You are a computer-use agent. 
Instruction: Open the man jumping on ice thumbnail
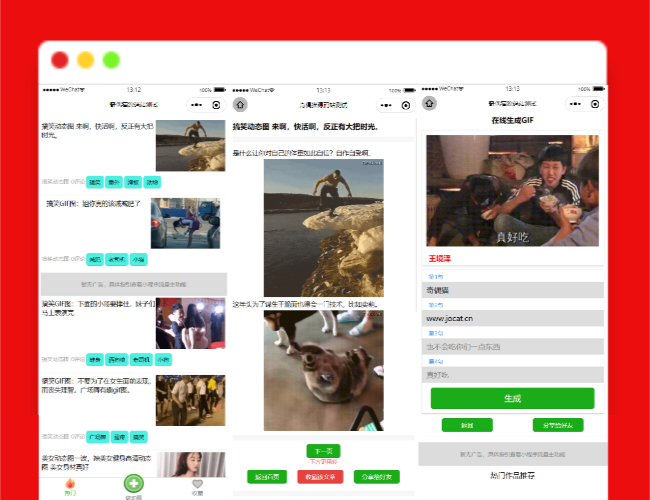(190, 145)
